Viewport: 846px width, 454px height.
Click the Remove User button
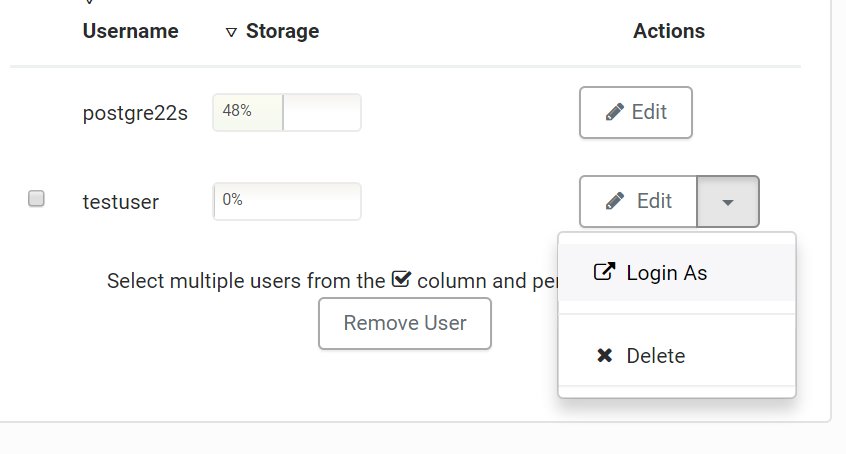coord(405,323)
